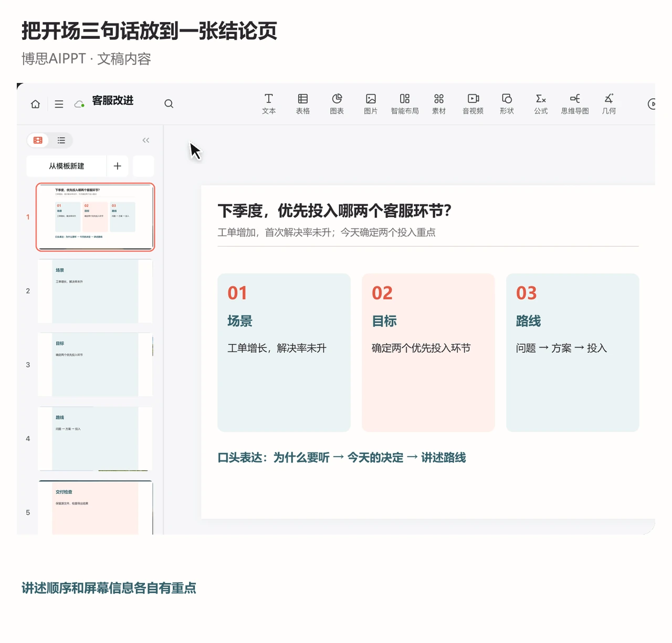This screenshot has height=643, width=672.
Task: Insert a text box with 文本
Action: coord(269,104)
